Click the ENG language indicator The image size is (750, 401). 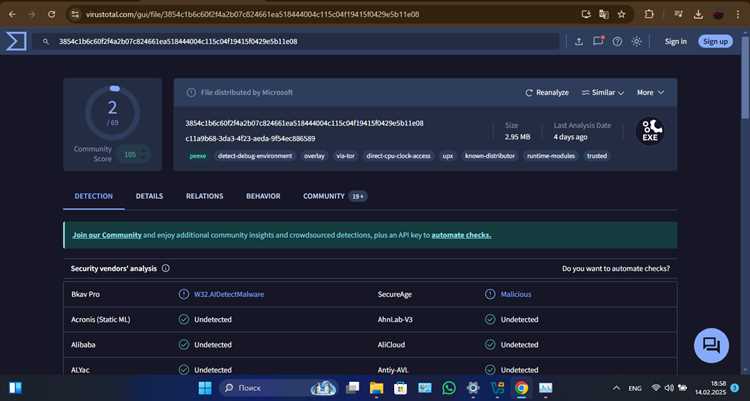(635, 388)
